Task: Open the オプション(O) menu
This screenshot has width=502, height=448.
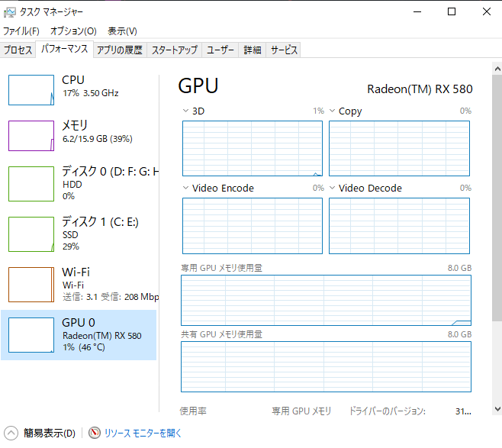Action: coord(73,31)
